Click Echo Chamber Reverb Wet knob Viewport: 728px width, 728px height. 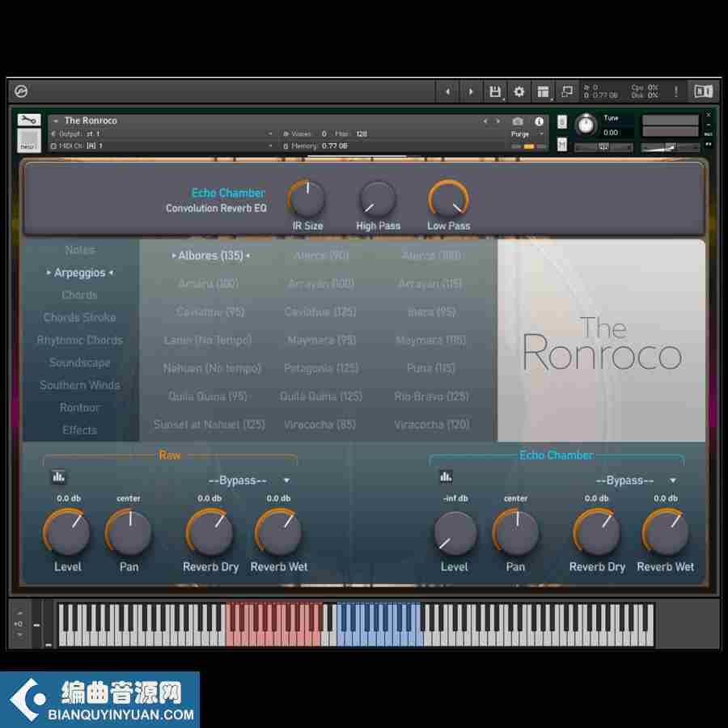tap(666, 532)
